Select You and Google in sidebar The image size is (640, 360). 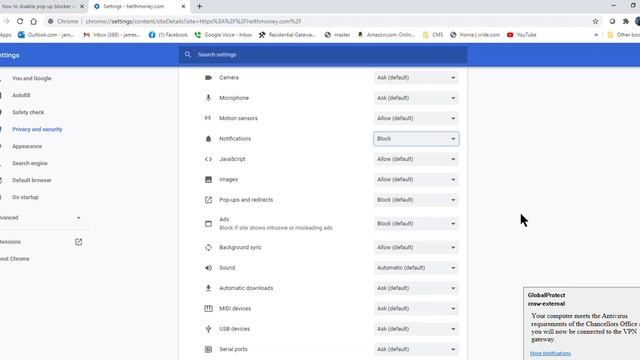click(32, 78)
